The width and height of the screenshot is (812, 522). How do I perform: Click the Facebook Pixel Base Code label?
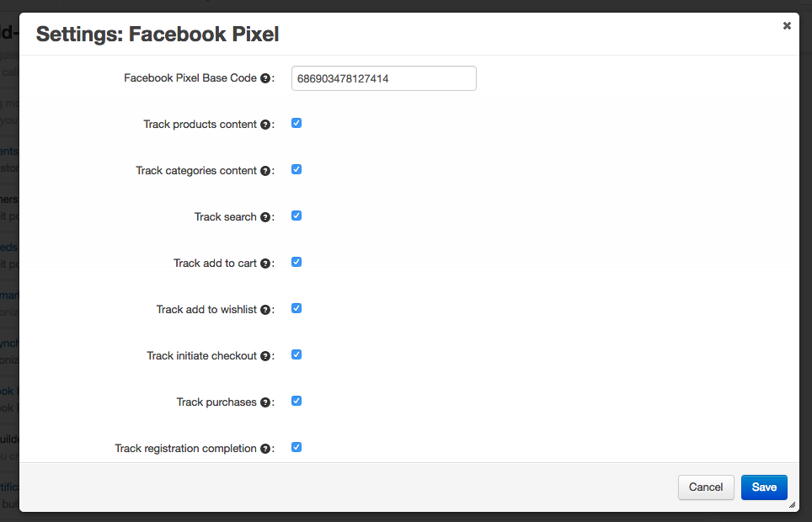click(x=190, y=78)
